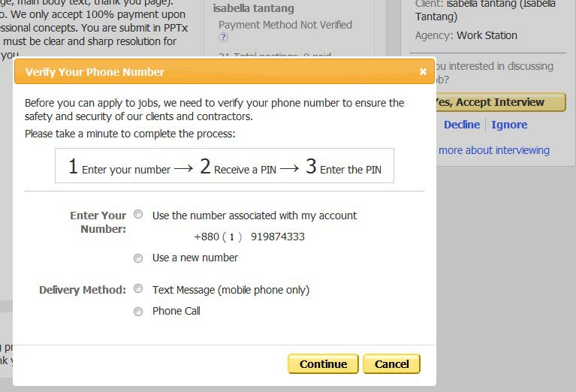Click the Phone Call label
Viewport: 576px width, 392px height.
(176, 311)
